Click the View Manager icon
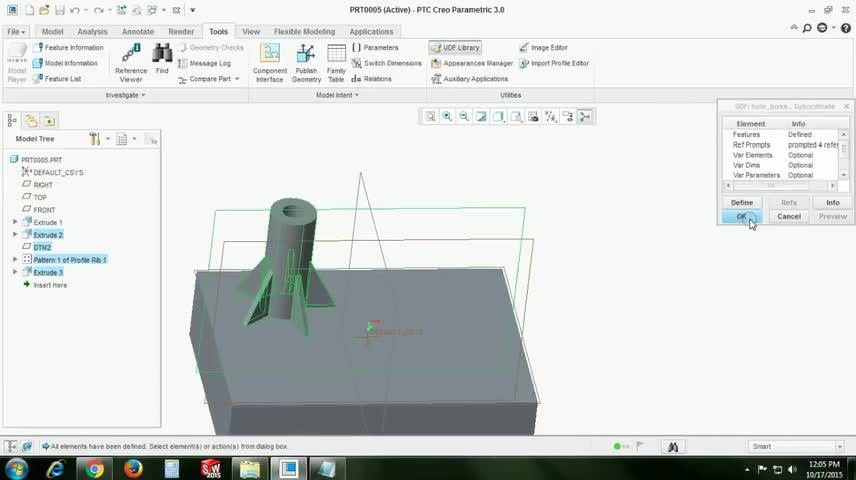The image size is (856, 480). pyautogui.click(x=533, y=116)
